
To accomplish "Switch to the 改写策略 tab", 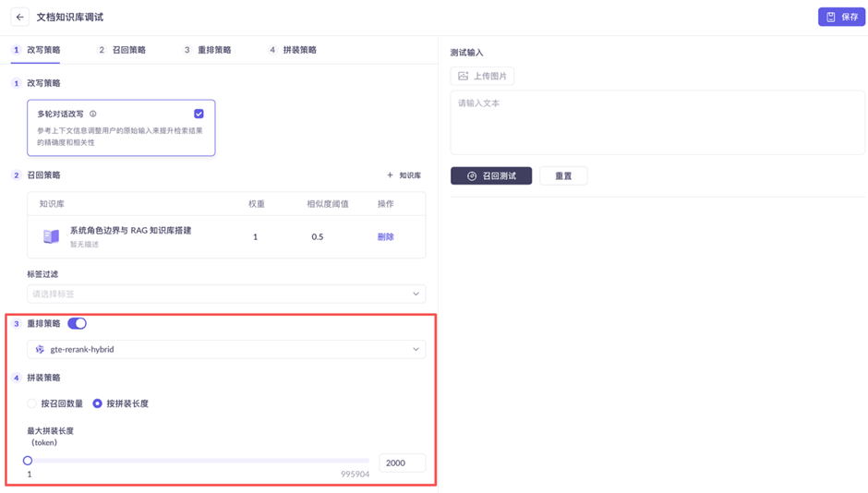I will (x=37, y=50).
